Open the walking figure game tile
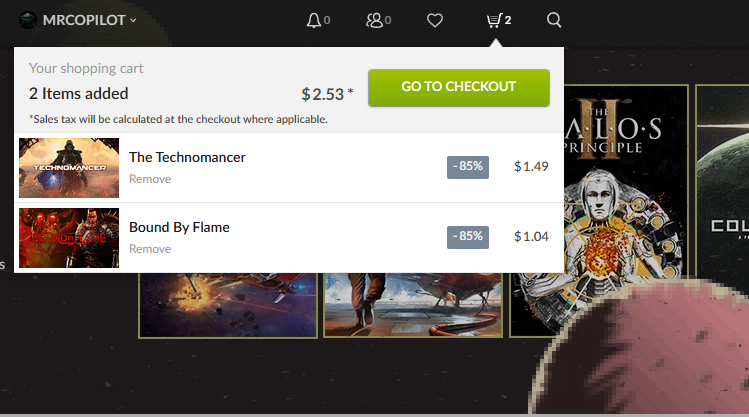 (413, 305)
